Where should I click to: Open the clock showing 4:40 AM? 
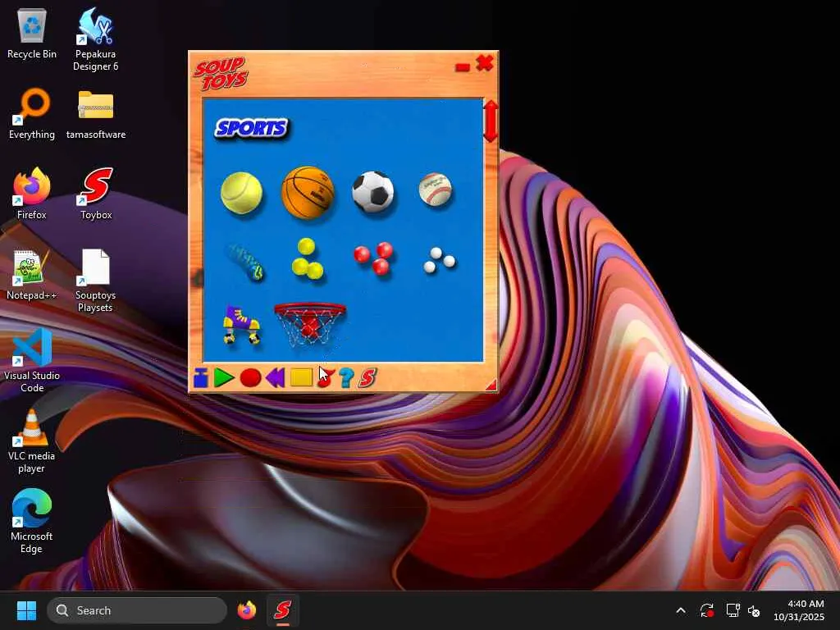coord(798,610)
